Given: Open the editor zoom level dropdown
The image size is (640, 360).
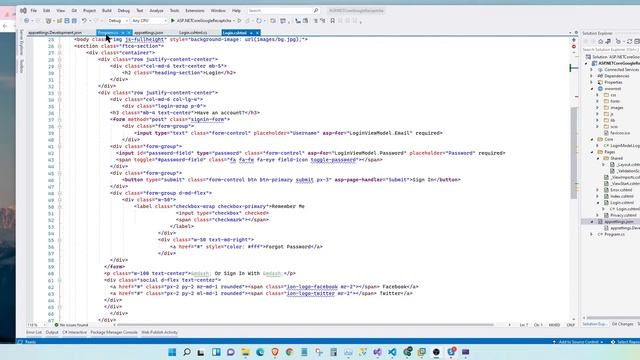Looking at the screenshot, I should 37,325.
